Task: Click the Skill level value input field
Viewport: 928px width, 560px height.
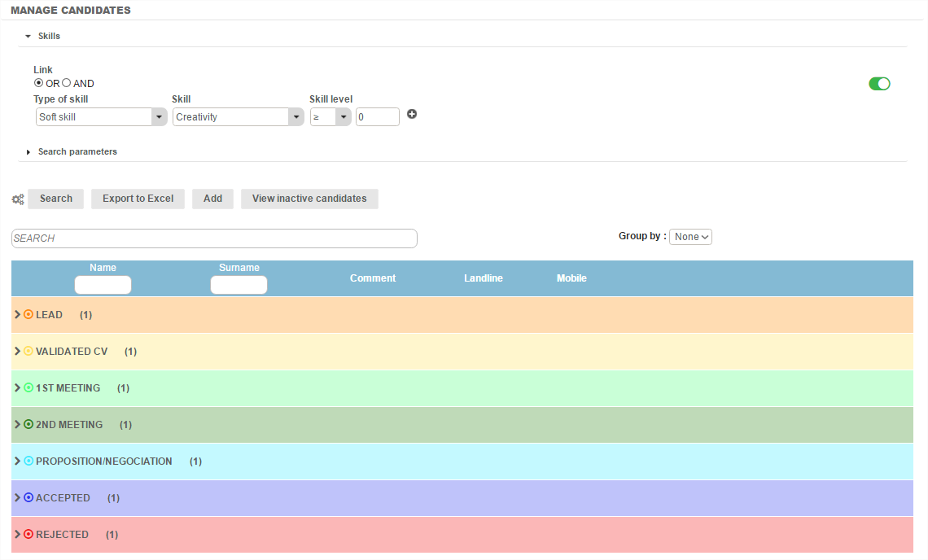Action: click(x=377, y=117)
